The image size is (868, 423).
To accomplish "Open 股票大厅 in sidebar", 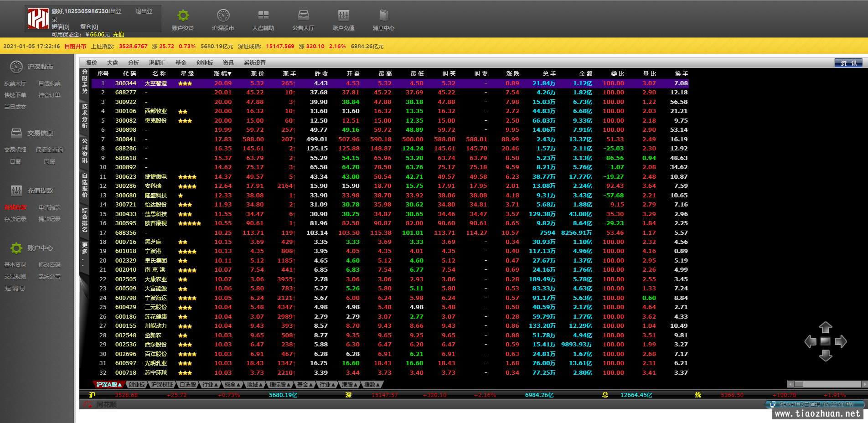I will [15, 83].
